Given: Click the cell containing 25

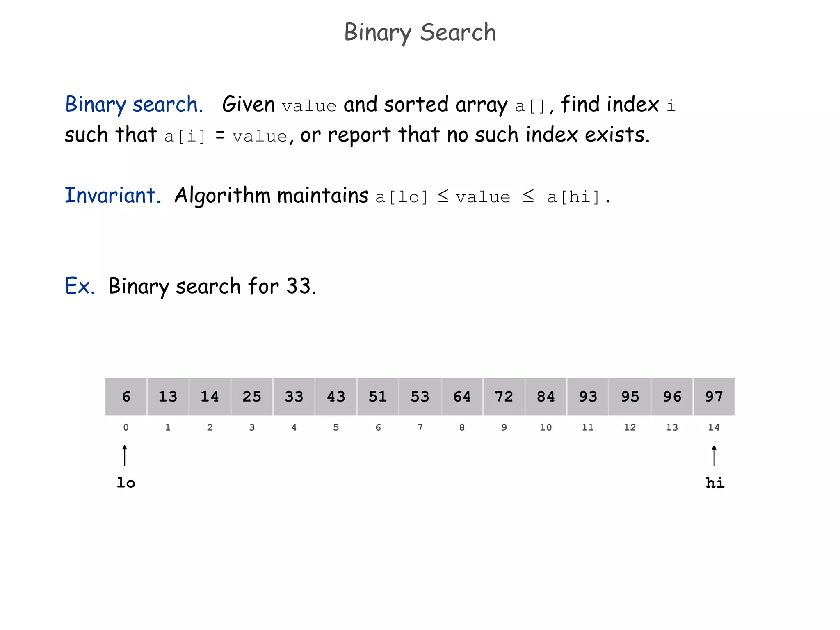Looking at the screenshot, I should (252, 397).
